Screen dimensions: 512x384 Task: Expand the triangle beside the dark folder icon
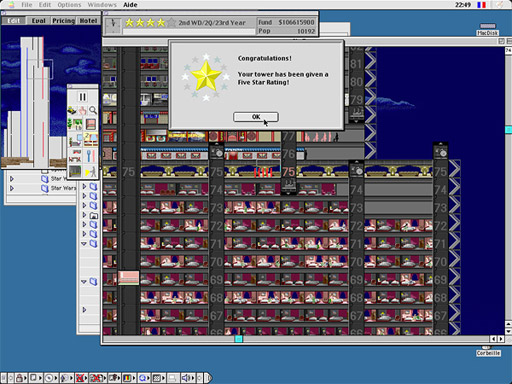tap(84, 215)
